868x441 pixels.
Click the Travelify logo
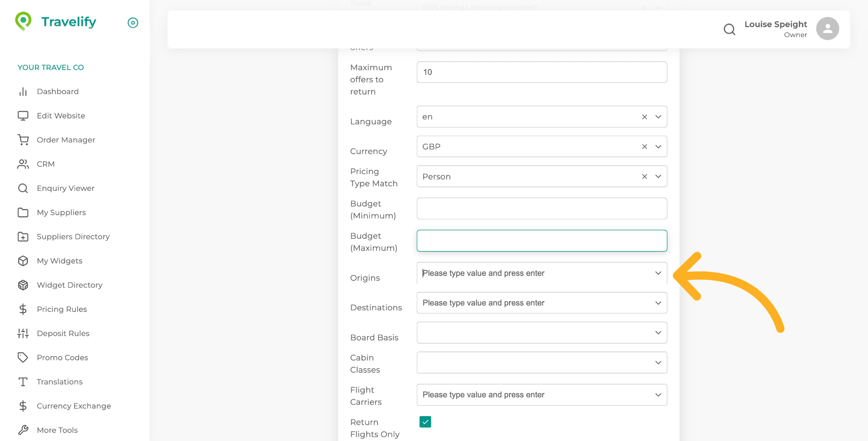click(x=55, y=21)
